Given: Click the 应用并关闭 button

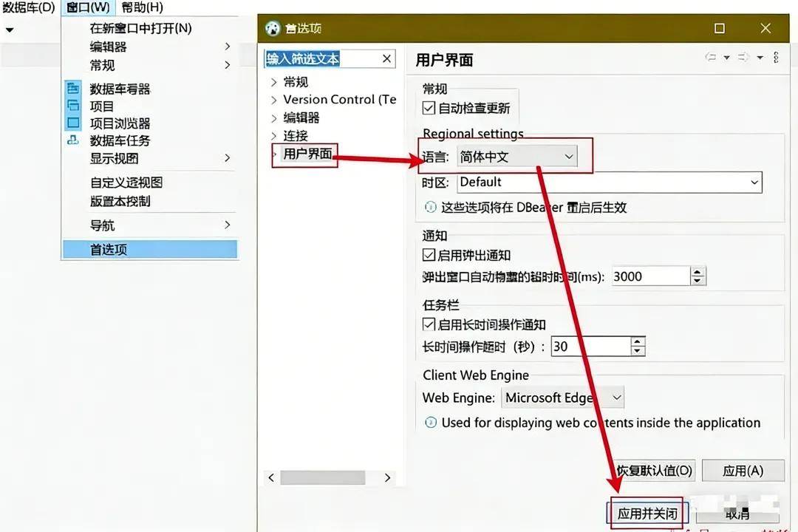Looking at the screenshot, I should [x=647, y=513].
